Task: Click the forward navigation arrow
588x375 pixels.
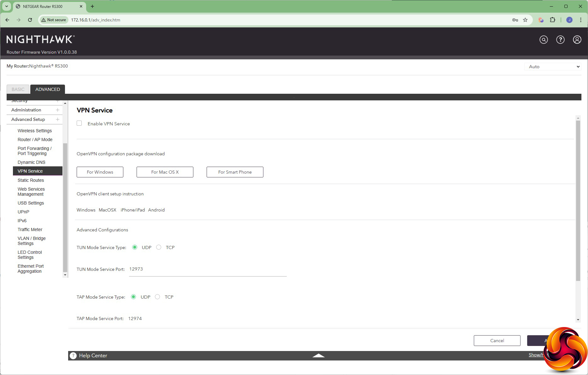Action: [19, 20]
